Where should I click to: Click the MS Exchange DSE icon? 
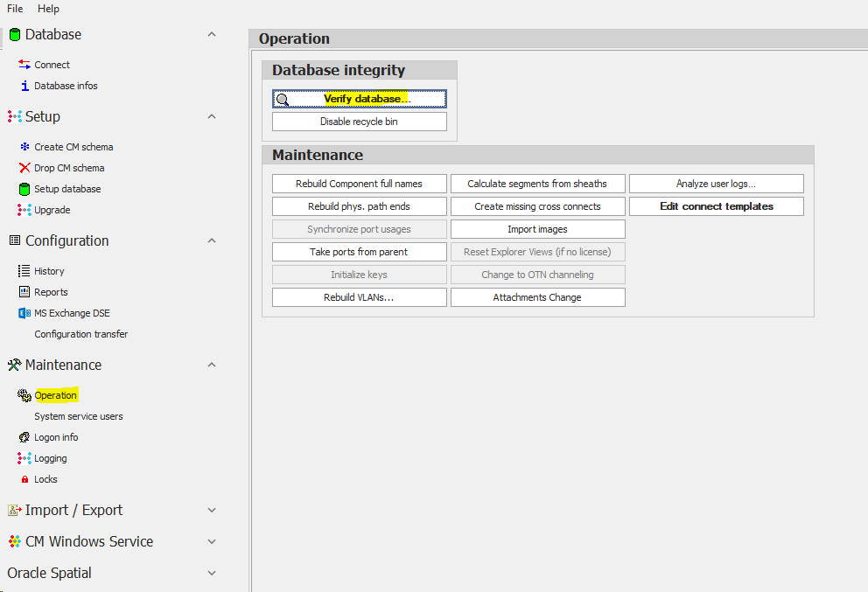point(24,313)
